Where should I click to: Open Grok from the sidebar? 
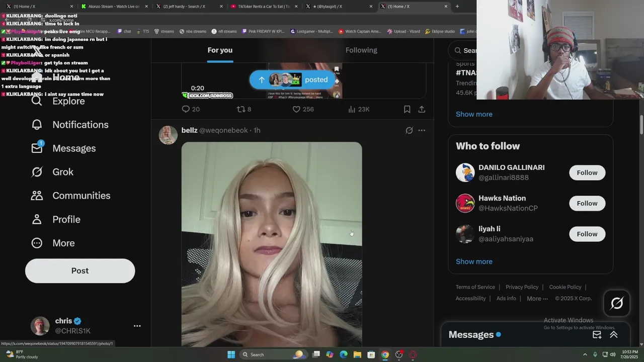[52, 172]
